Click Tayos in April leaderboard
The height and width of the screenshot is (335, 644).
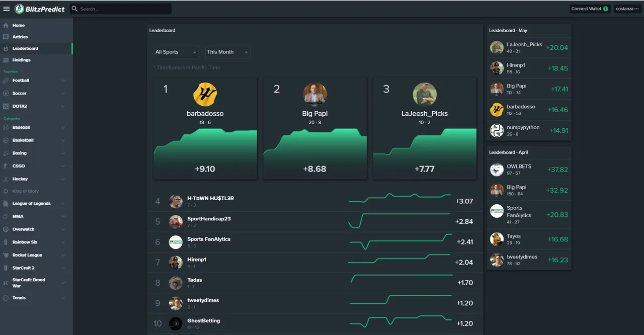tap(514, 236)
